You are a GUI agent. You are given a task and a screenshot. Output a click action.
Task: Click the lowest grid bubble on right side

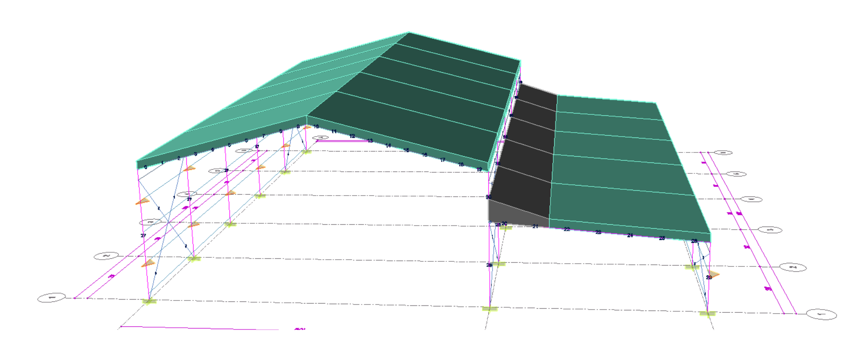tap(821, 314)
